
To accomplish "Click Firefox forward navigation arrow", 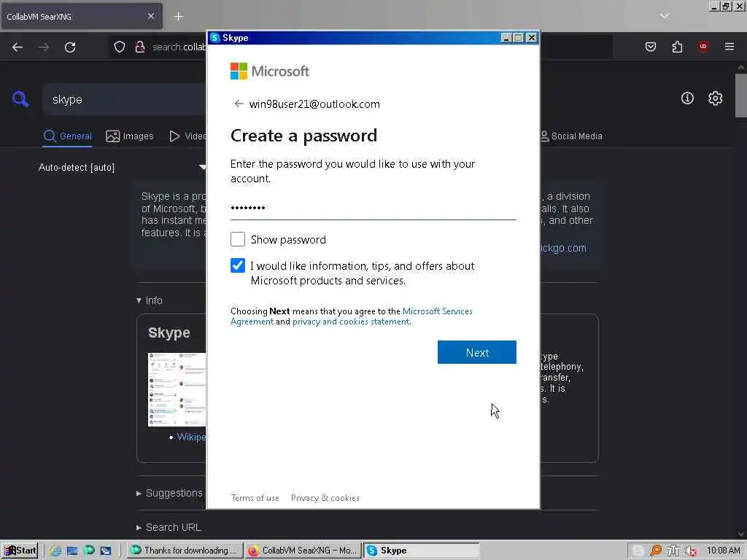I will (x=44, y=47).
